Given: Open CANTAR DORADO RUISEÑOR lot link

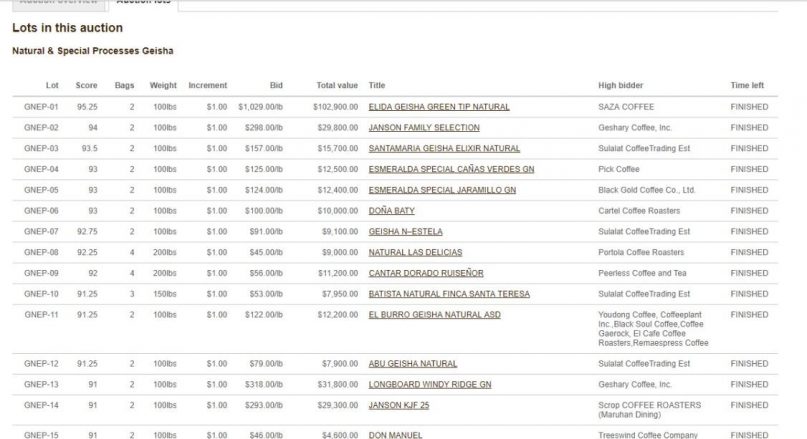Looking at the screenshot, I should pyautogui.click(x=426, y=273).
